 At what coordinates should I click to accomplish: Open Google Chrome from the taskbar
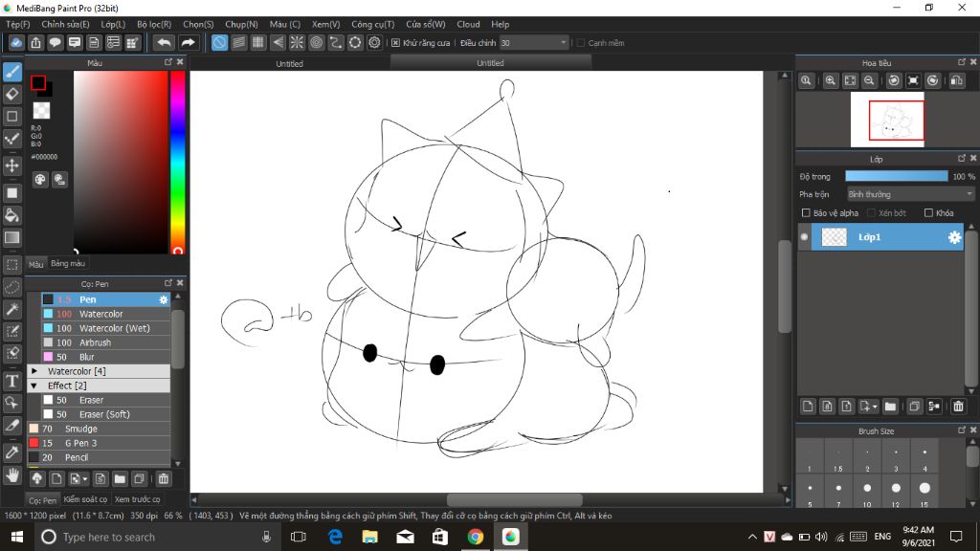475,537
